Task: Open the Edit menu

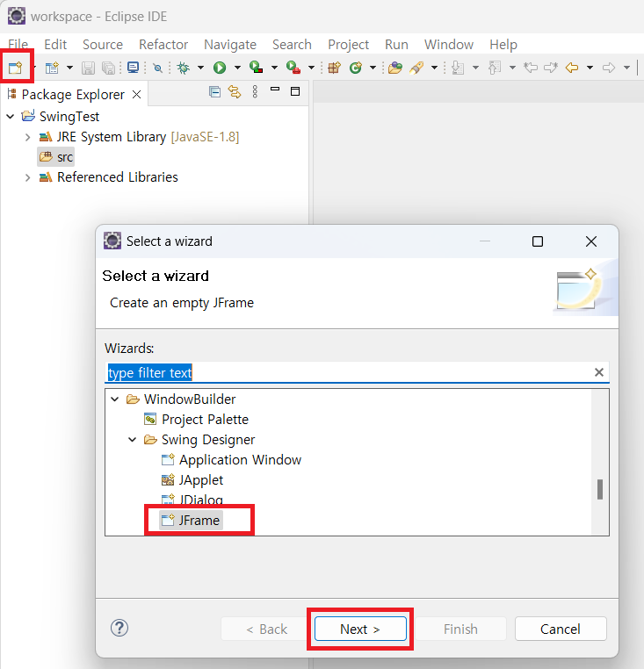Action: click(x=55, y=45)
